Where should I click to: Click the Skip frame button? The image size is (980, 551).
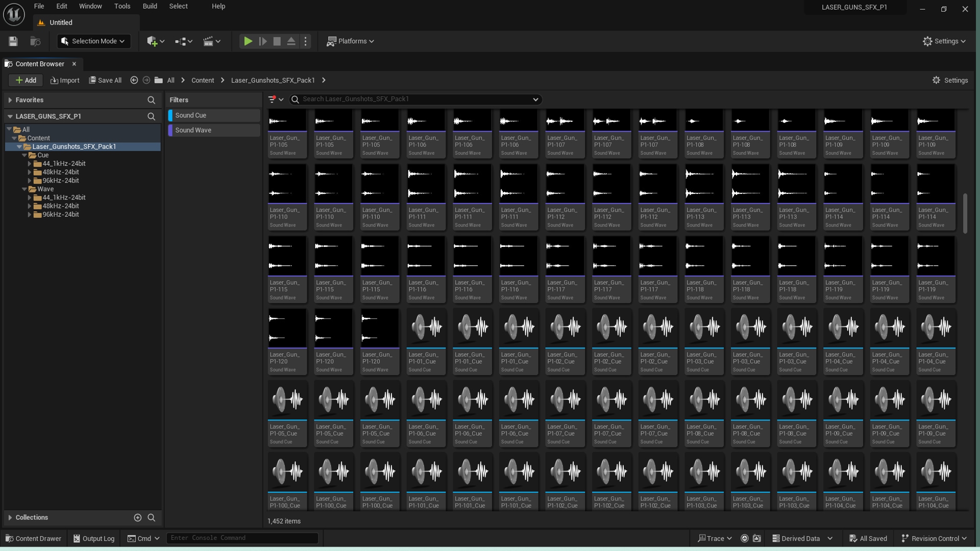click(263, 41)
